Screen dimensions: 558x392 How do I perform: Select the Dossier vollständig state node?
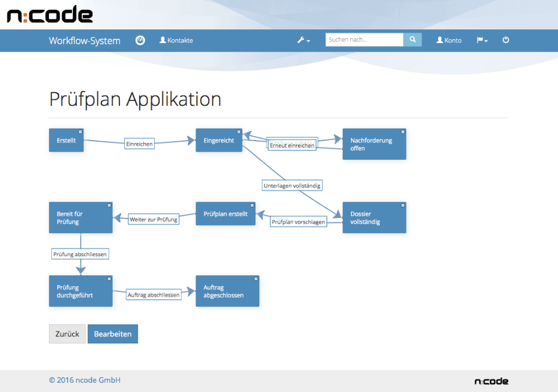[x=374, y=218]
